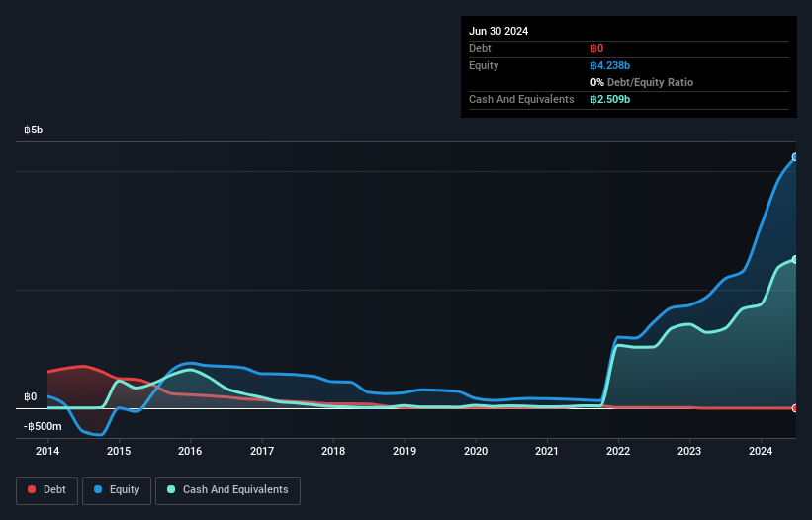Viewport: 812px width, 520px height.
Task: Toggle the Equity series in legend
Action: click(117, 490)
